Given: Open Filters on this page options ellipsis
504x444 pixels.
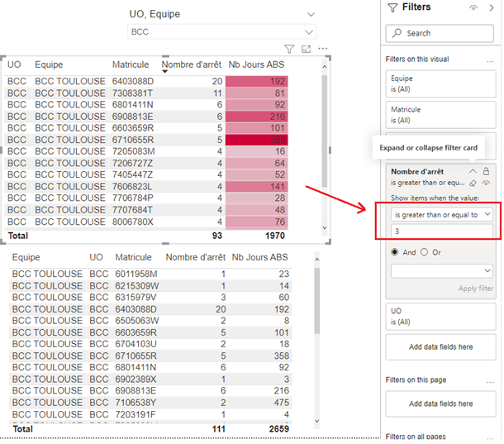Looking at the screenshot, I should (490, 382).
